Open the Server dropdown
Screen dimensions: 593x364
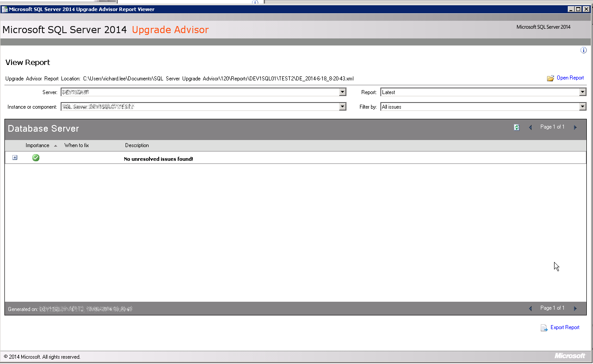pyautogui.click(x=343, y=92)
